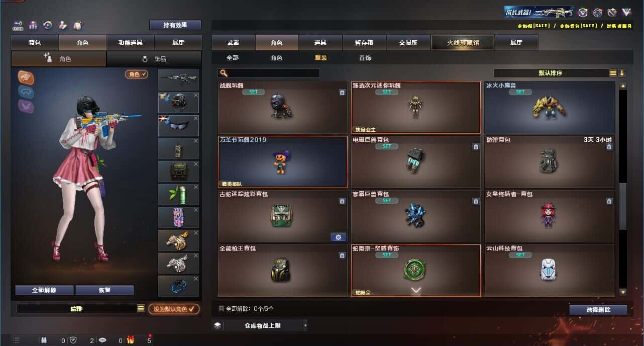Expand the character name dropdown list
Screen dimensions: 644x346
141,309
